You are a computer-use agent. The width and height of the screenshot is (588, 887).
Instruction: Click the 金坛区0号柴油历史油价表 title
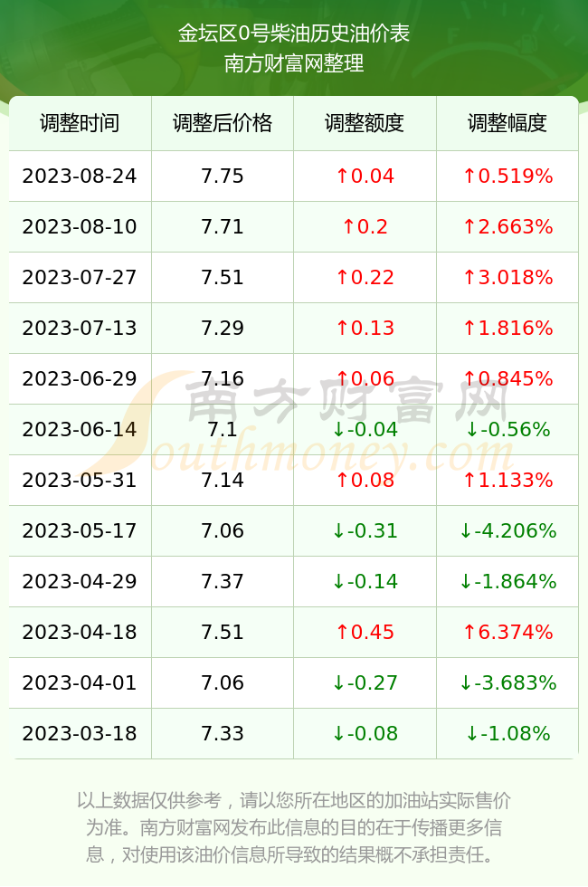click(x=294, y=33)
